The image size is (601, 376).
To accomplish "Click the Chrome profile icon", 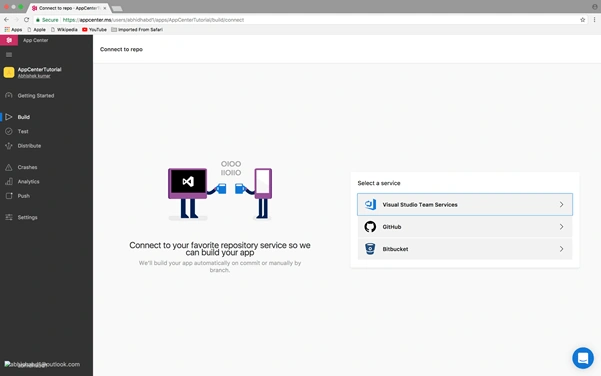I will (x=594, y=7).
